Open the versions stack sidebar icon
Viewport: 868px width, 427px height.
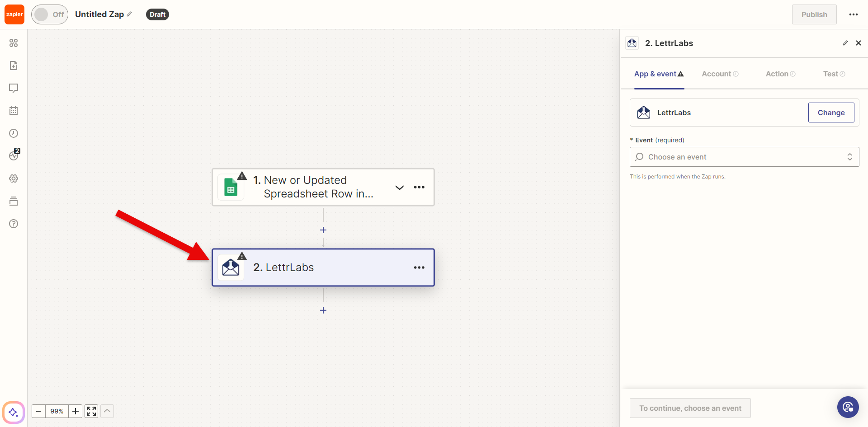(x=14, y=201)
